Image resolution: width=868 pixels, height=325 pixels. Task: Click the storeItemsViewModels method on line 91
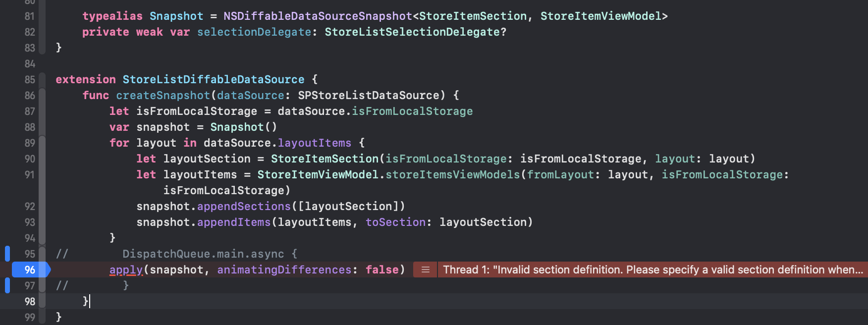point(452,174)
